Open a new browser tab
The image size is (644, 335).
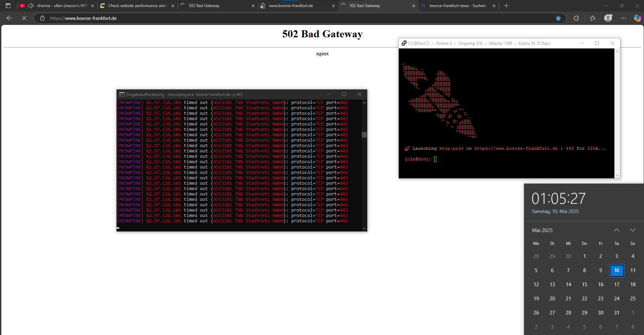[x=507, y=6]
